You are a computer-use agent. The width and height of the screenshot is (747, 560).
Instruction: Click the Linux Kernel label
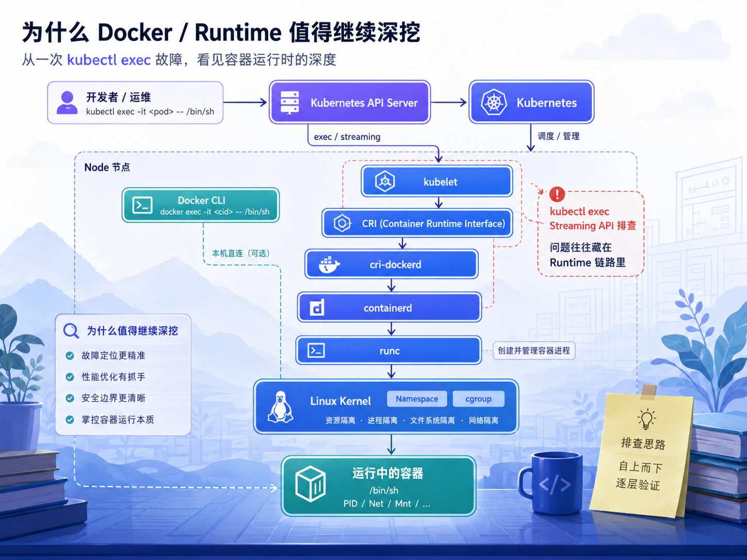click(340, 401)
